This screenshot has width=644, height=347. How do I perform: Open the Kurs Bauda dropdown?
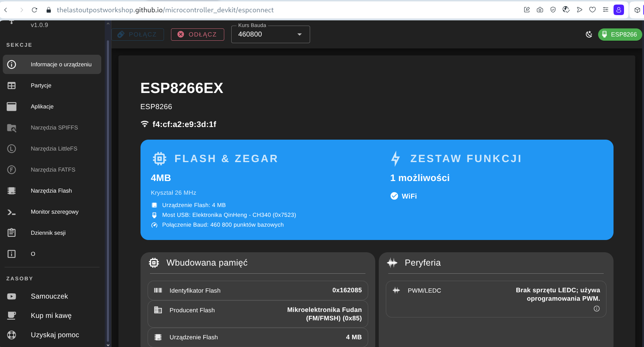[270, 34]
